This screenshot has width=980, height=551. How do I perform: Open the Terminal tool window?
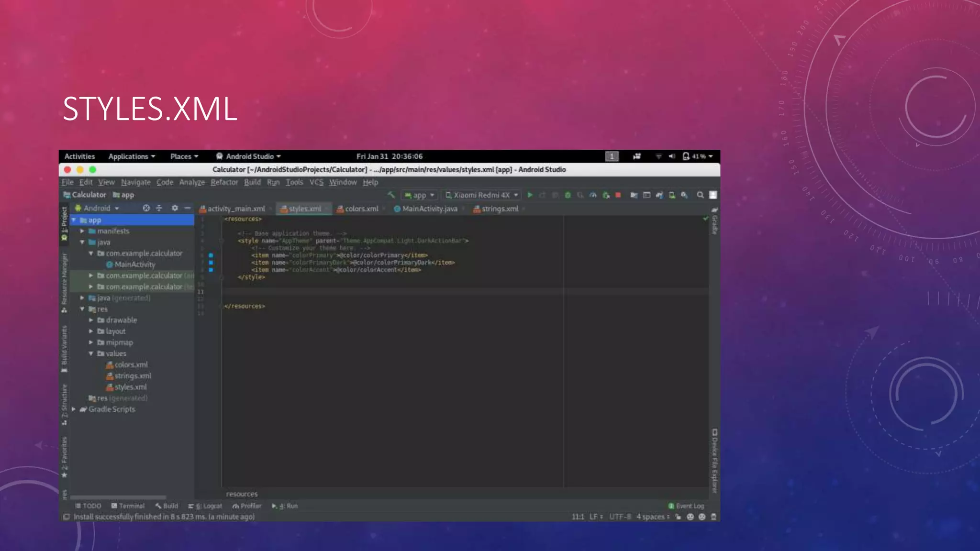(128, 506)
